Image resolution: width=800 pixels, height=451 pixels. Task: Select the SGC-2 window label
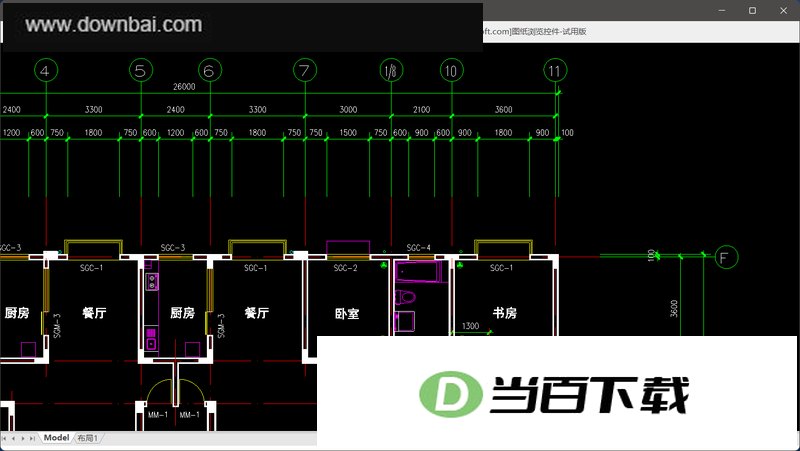pyautogui.click(x=345, y=268)
